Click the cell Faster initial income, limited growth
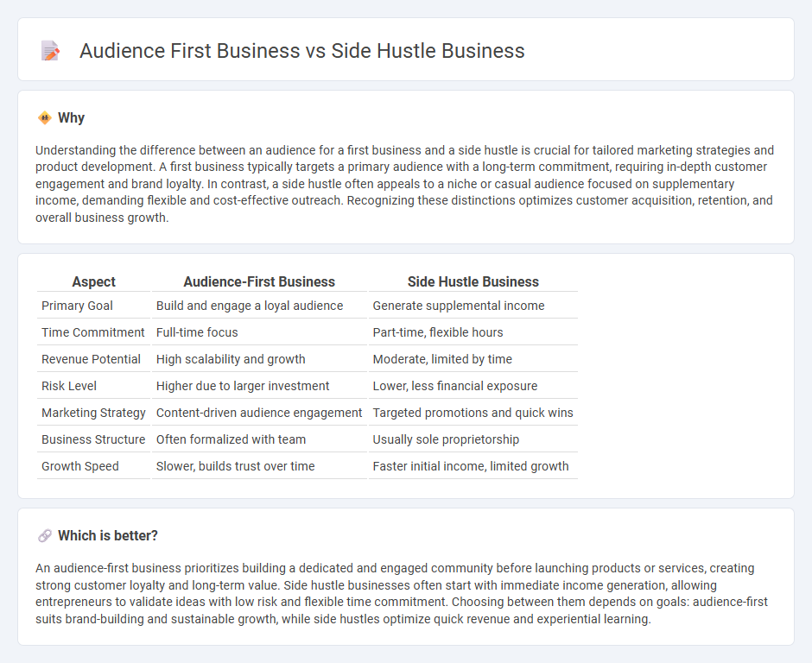Viewport: 812px width, 663px height. [473, 466]
